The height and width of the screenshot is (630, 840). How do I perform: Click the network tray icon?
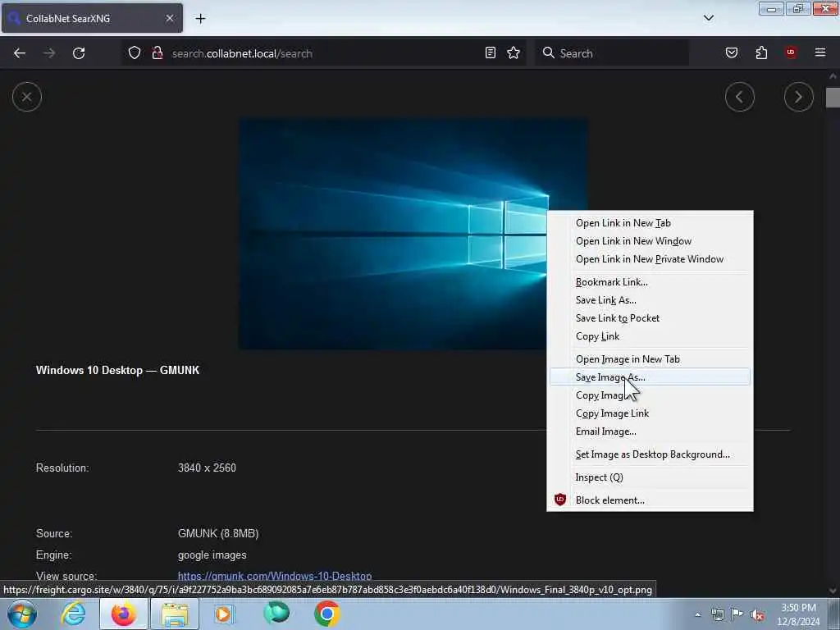point(717,614)
